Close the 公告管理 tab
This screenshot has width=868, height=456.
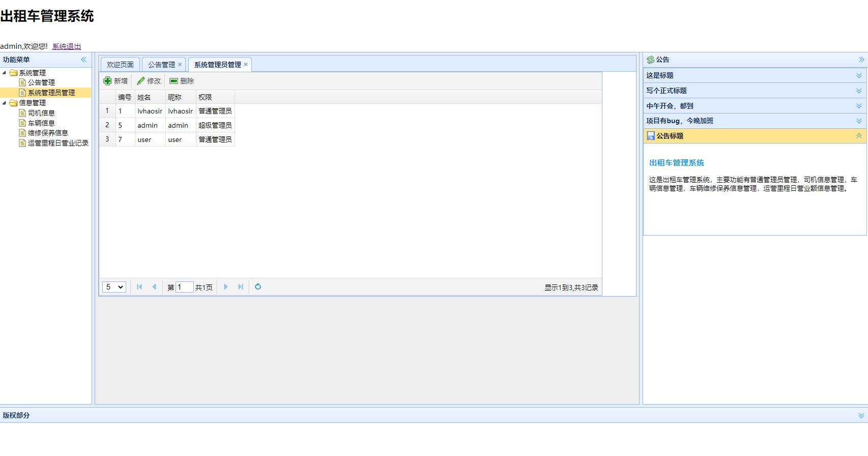180,65
